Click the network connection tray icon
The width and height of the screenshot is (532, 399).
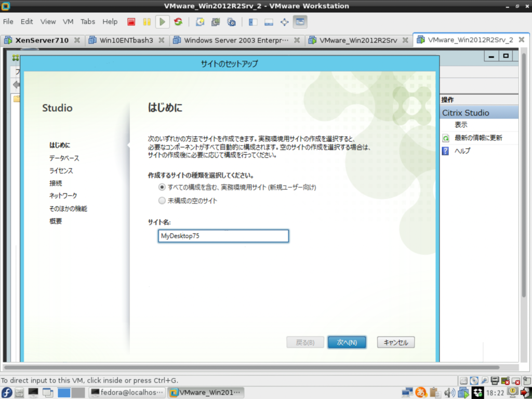407,393
